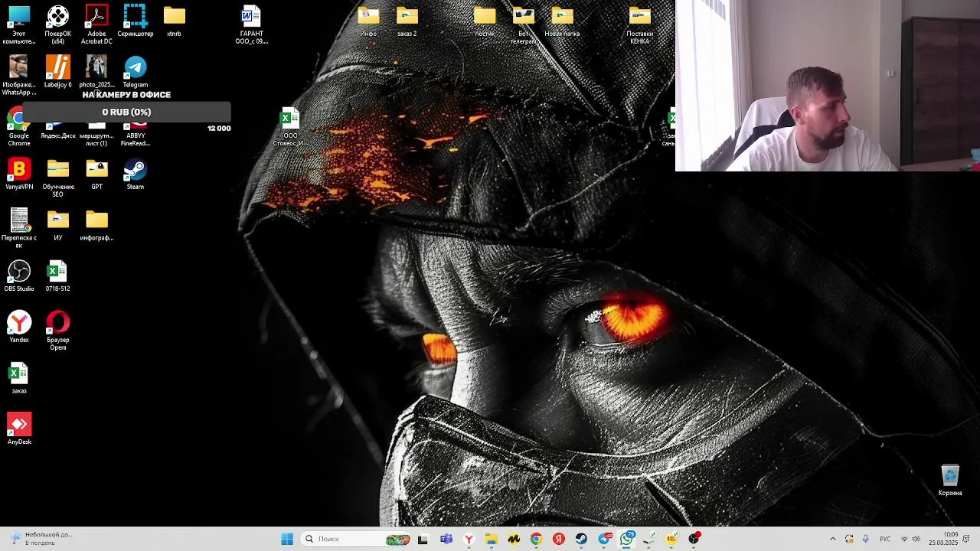Screen dimensions: 980x551
Task: Open the Windows Start menu
Action: point(287,539)
